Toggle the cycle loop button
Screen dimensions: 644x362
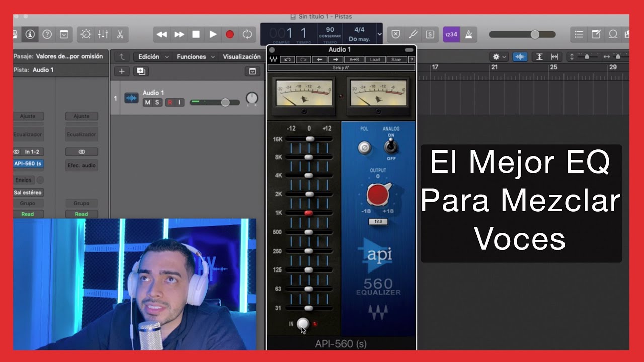[247, 34]
